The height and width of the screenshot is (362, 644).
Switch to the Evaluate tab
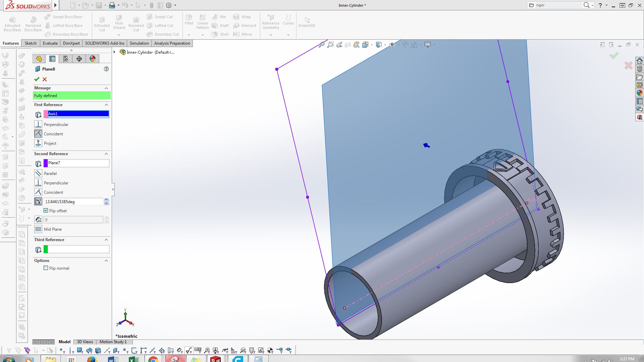pos(50,43)
